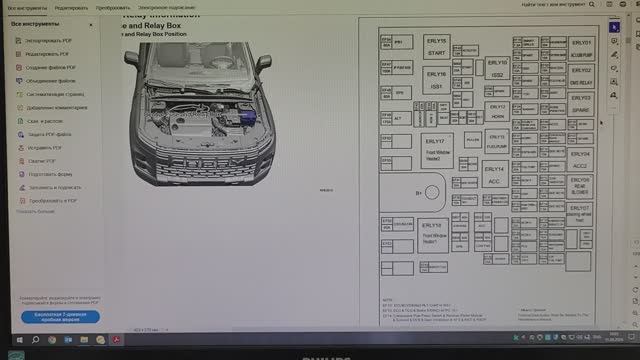Select the stamp/sign tool in quick toolbar
The width and height of the screenshot is (640, 360).
pyautogui.click(x=613, y=96)
